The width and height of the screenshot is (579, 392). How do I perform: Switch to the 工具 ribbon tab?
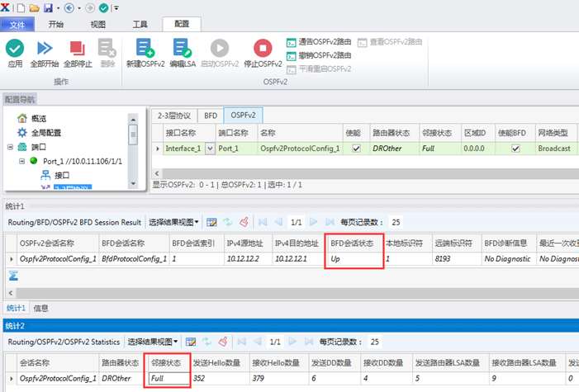(x=140, y=25)
